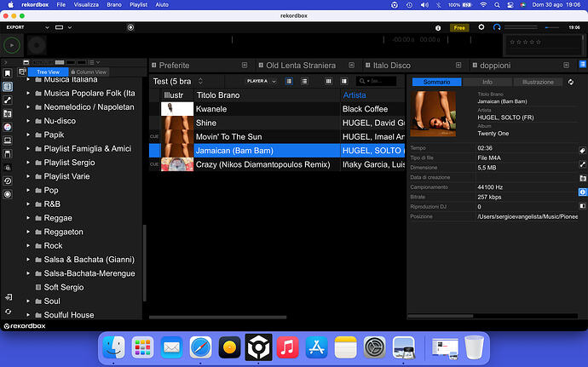
Task: Toggle the blue playlist palette icon
Action: 583,65
